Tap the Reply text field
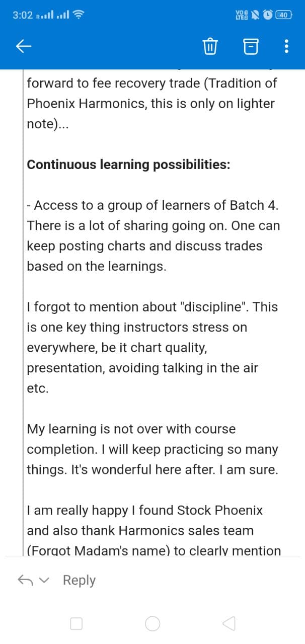Viewport: 305px width, 644px height. coord(79,580)
